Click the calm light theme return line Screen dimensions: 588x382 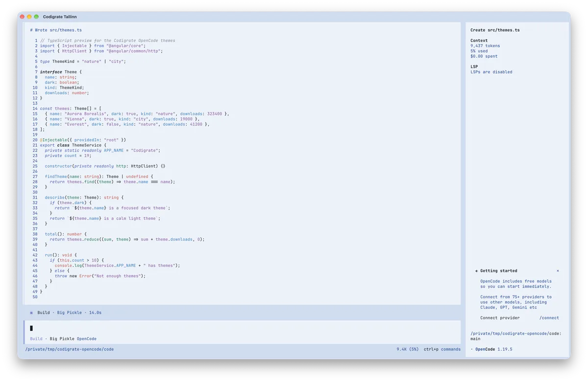click(x=105, y=219)
